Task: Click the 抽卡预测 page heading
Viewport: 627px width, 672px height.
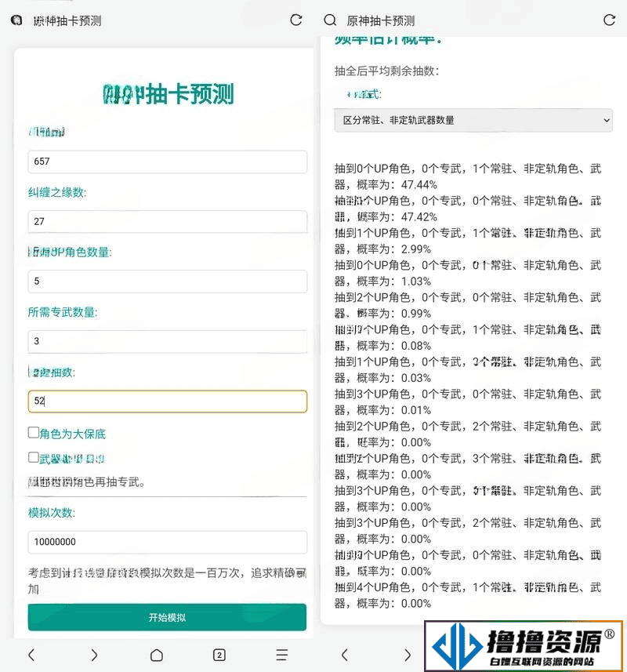Action: (x=169, y=94)
